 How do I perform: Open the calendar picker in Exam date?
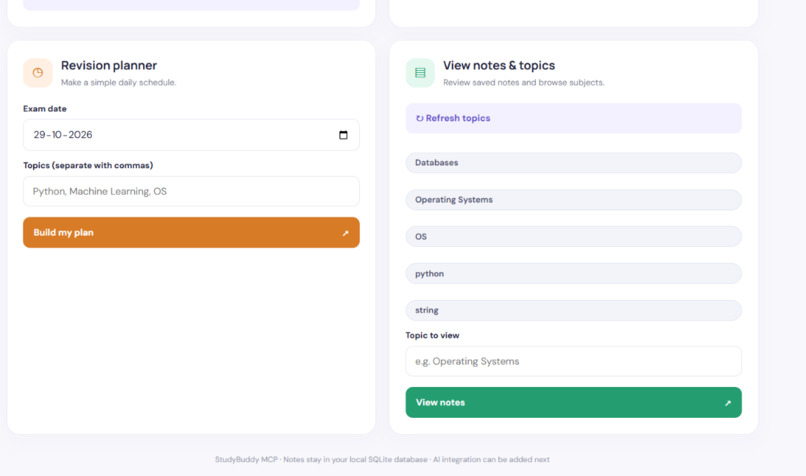coord(343,135)
